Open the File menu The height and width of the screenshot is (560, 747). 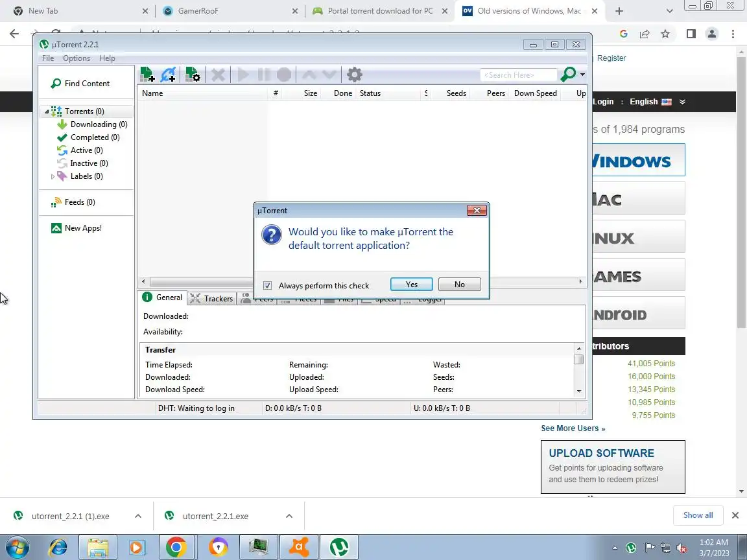click(x=48, y=58)
